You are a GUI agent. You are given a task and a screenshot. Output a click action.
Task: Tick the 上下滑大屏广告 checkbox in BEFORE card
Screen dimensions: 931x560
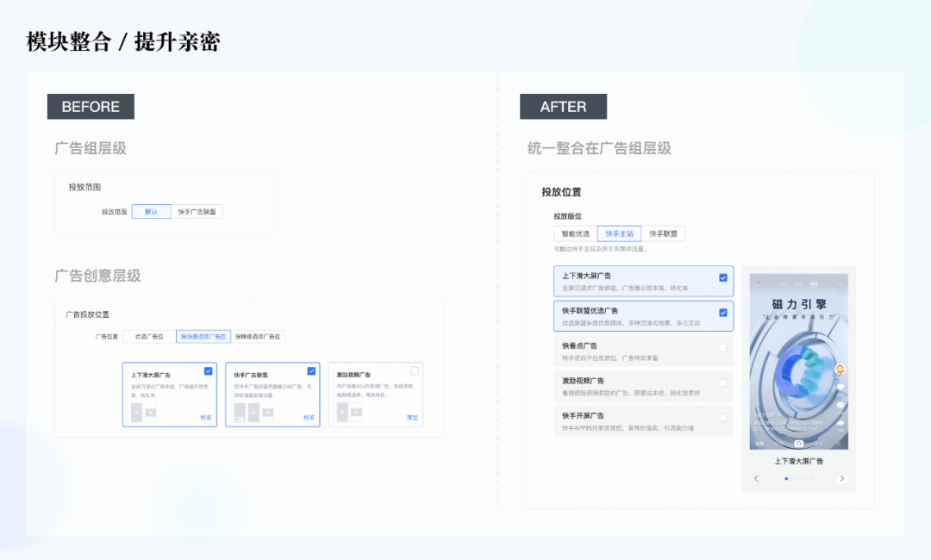pos(209,371)
